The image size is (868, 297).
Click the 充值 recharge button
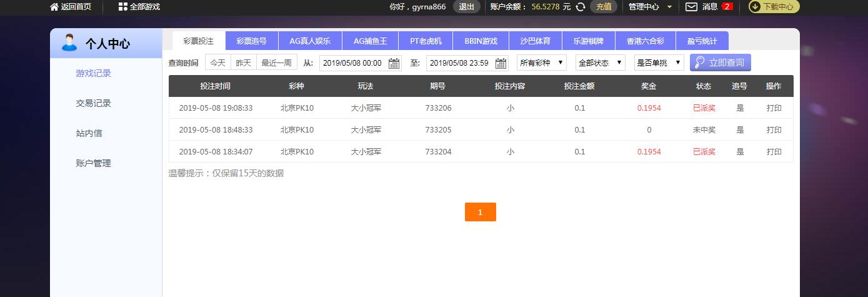(604, 7)
